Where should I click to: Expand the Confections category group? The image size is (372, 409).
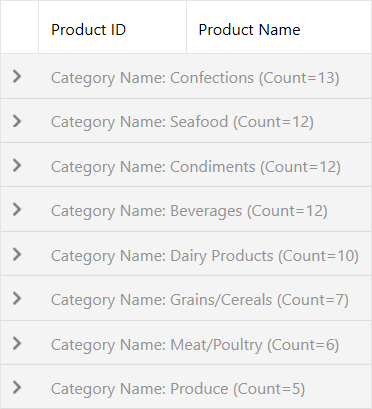17,76
